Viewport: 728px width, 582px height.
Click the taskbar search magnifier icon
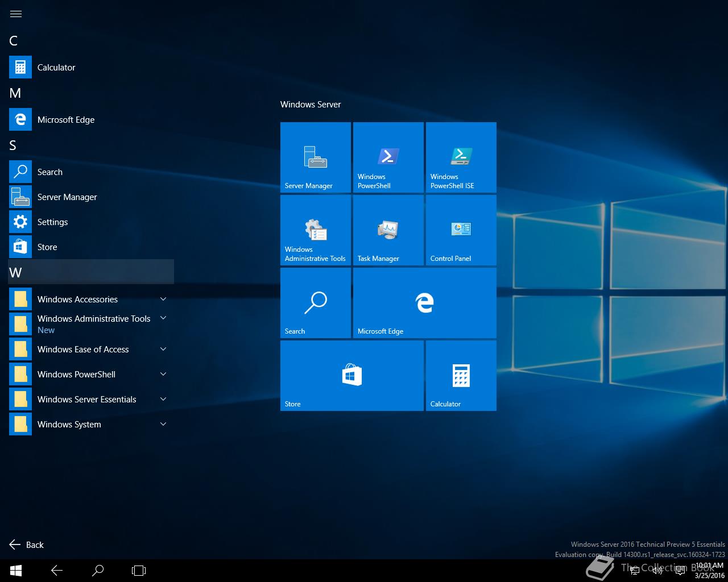pos(98,570)
